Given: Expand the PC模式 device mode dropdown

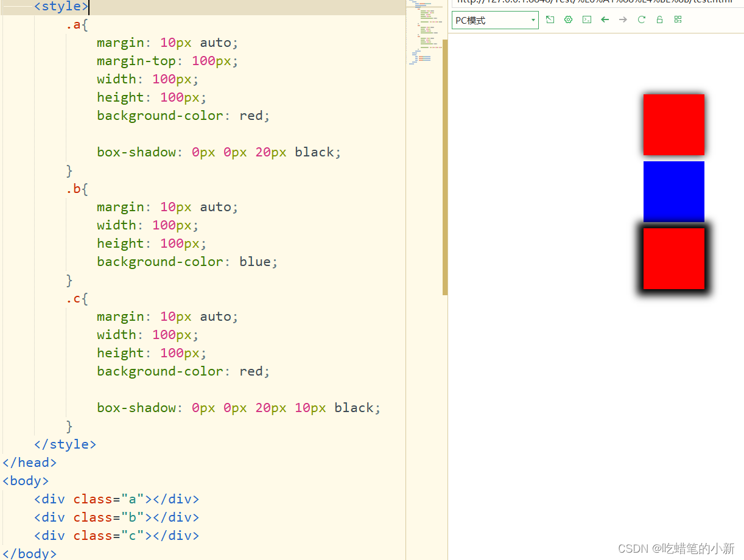Looking at the screenshot, I should click(x=495, y=20).
